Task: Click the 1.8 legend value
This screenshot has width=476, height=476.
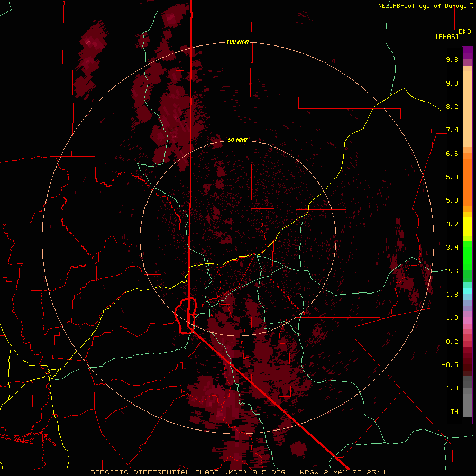Action: point(452,295)
